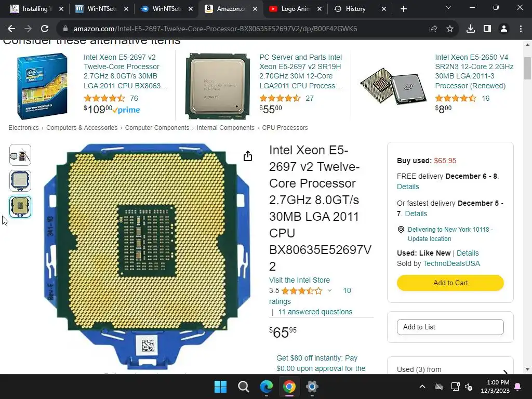
Task: Click the Add to List button
Action: point(450,327)
